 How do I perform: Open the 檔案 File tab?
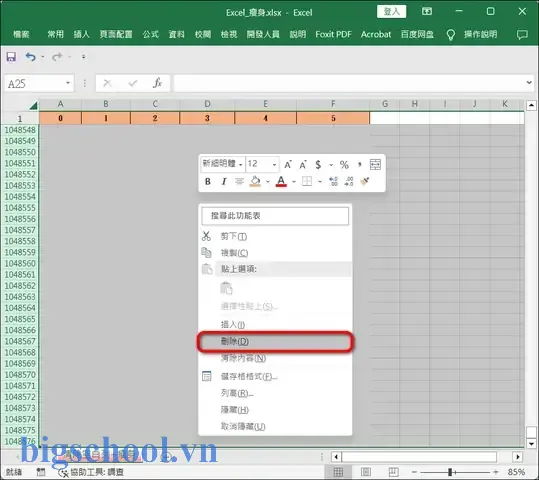(21, 34)
